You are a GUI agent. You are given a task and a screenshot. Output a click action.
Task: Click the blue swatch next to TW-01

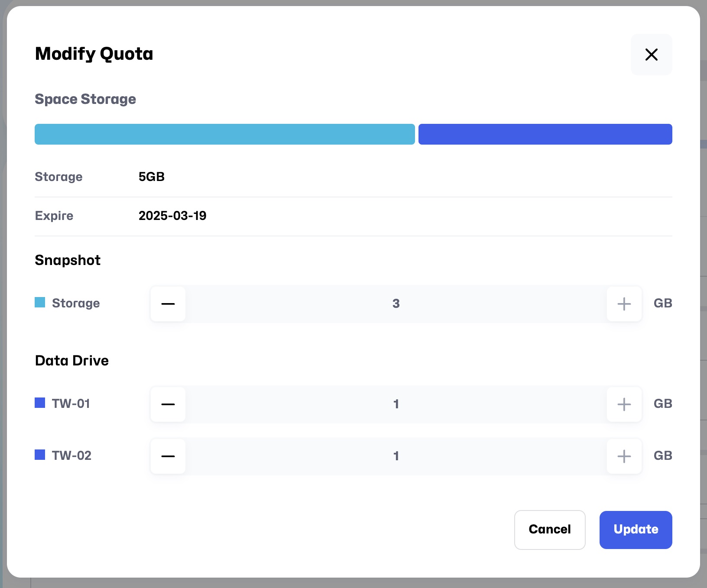click(x=40, y=403)
